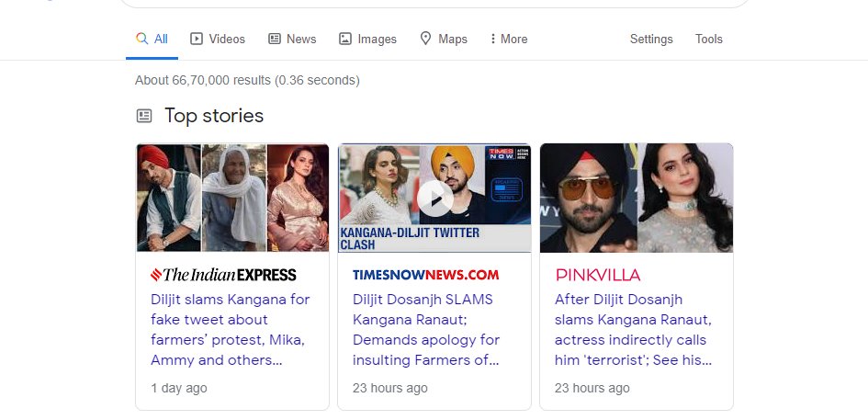Click the Times Now channel badge in video

point(507,153)
